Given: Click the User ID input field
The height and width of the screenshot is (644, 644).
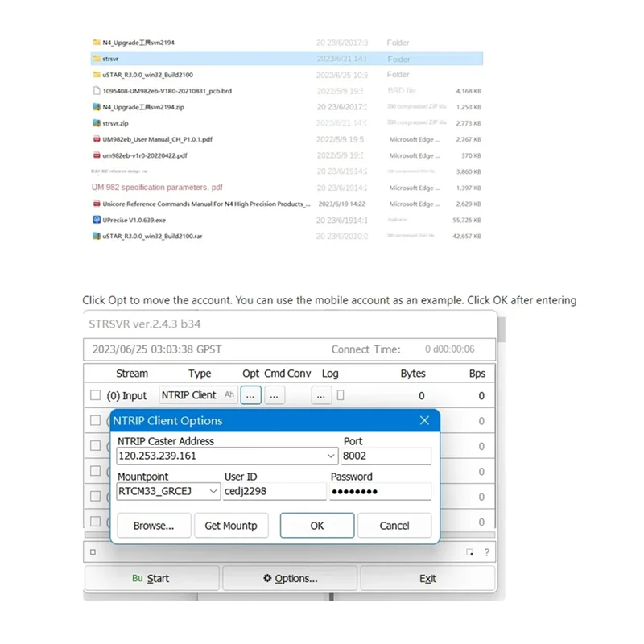Looking at the screenshot, I should 275,491.
